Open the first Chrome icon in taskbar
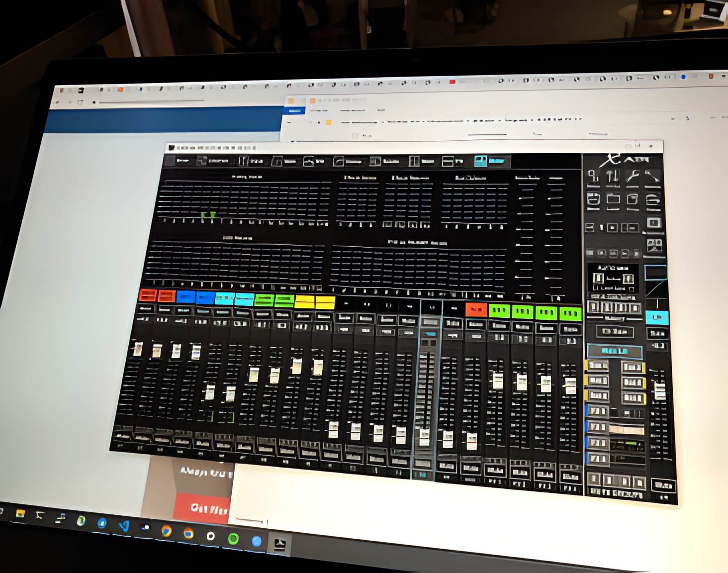 pyautogui.click(x=167, y=531)
